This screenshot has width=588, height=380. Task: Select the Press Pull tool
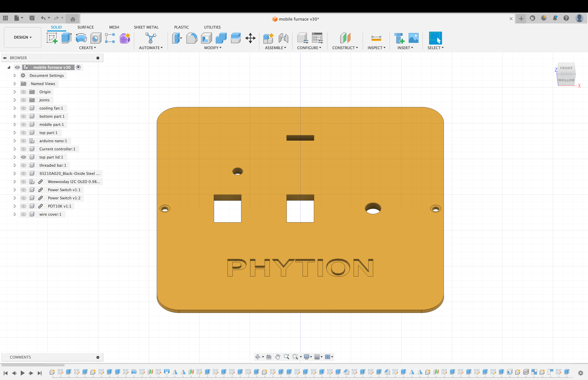177,38
